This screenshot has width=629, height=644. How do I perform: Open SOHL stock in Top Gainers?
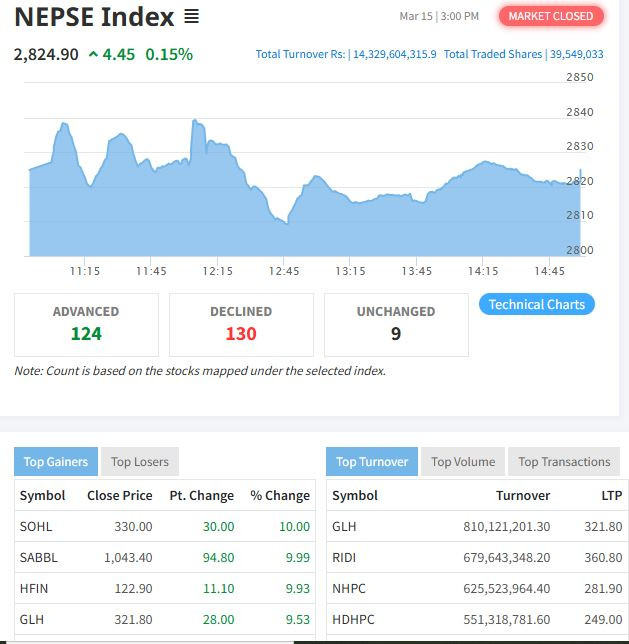point(36,526)
